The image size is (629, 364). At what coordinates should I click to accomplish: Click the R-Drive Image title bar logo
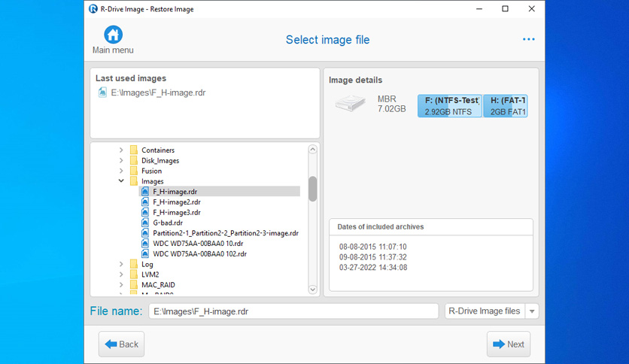[93, 9]
